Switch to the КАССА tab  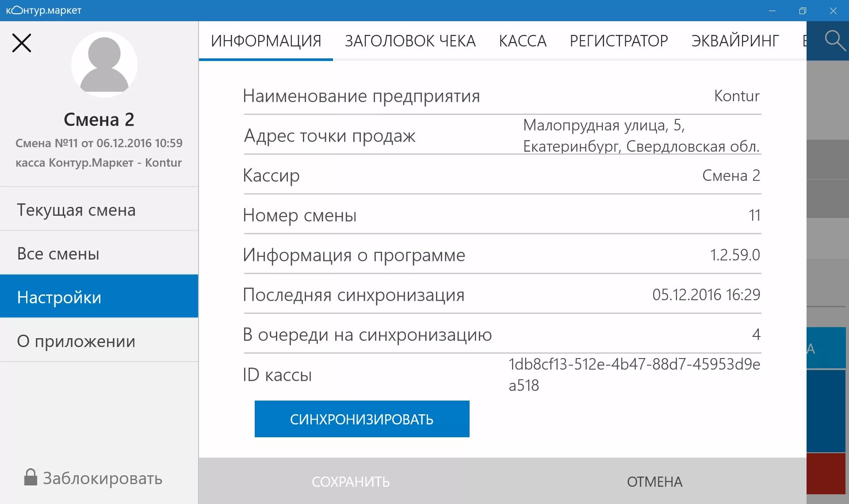523,41
